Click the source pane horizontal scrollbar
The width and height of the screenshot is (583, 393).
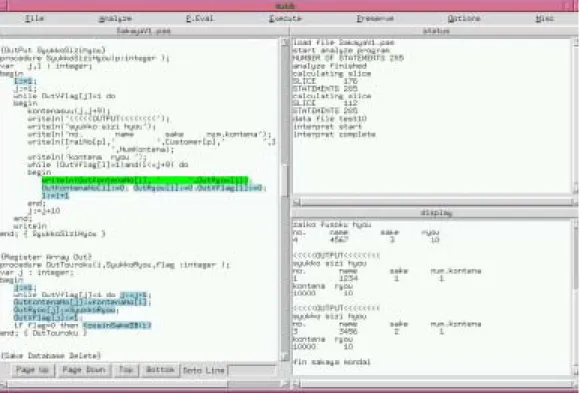click(144, 383)
